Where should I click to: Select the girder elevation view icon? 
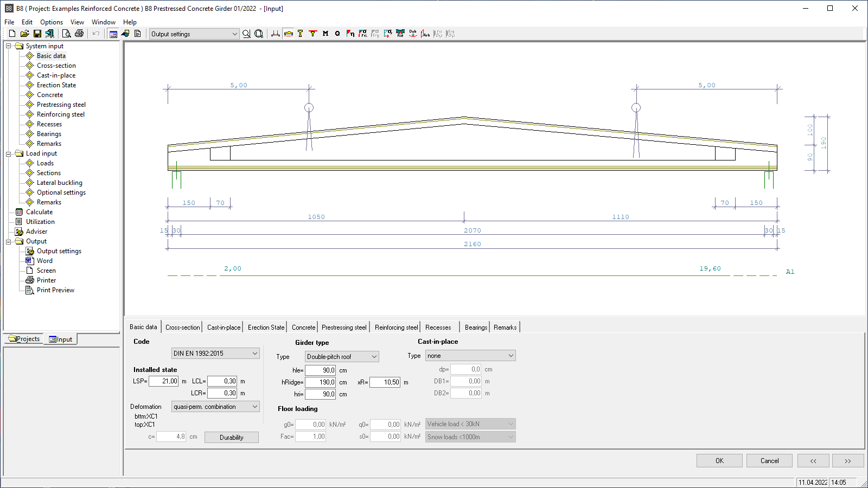(x=288, y=34)
